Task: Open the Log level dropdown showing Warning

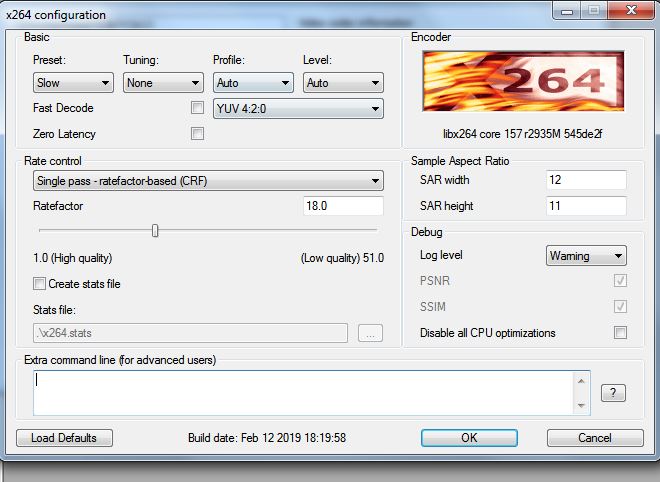Action: pos(586,256)
